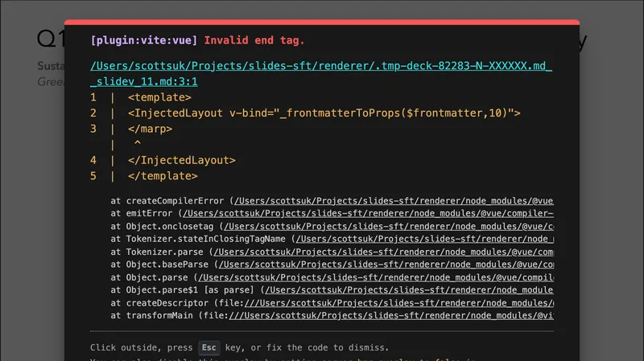Click the caret error marker under </marp>
Image resolution: width=644 pixels, height=361 pixels.
[x=137, y=144]
